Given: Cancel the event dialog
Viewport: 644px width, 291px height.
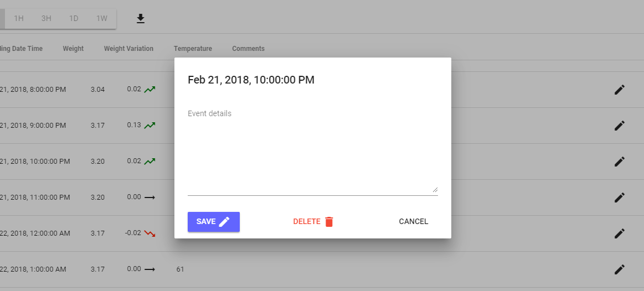Looking at the screenshot, I should [414, 222].
